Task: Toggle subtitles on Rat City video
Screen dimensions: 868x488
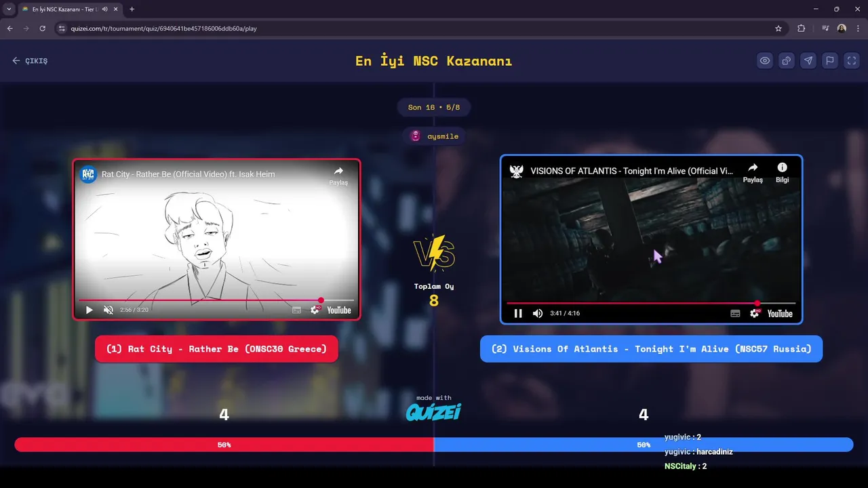Action: pyautogui.click(x=296, y=310)
